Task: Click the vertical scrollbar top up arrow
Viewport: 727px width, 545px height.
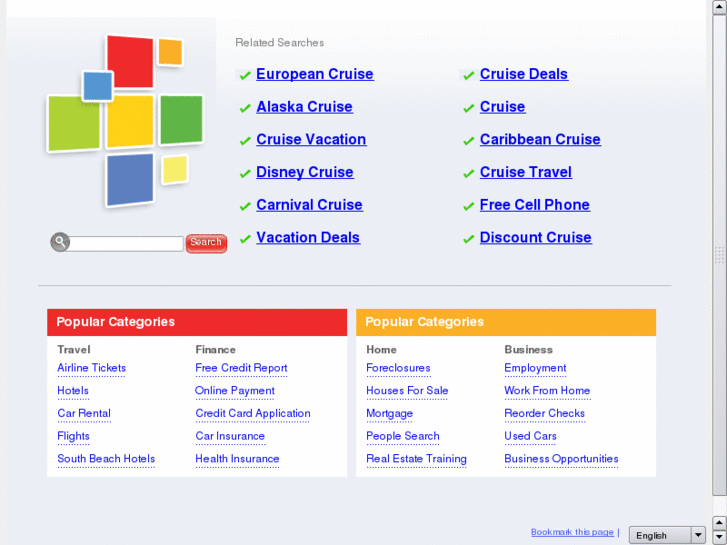Action: click(720, 7)
